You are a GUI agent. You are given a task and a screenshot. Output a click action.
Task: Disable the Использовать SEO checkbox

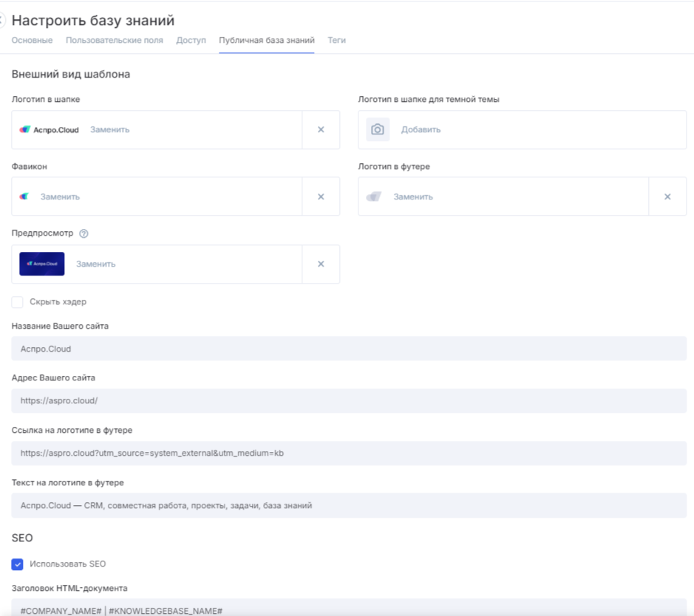click(18, 564)
